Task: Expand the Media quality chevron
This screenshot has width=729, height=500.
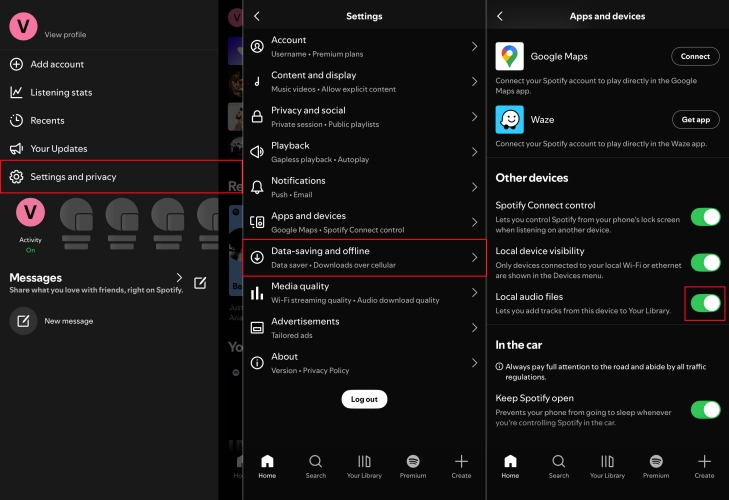Action: [474, 293]
